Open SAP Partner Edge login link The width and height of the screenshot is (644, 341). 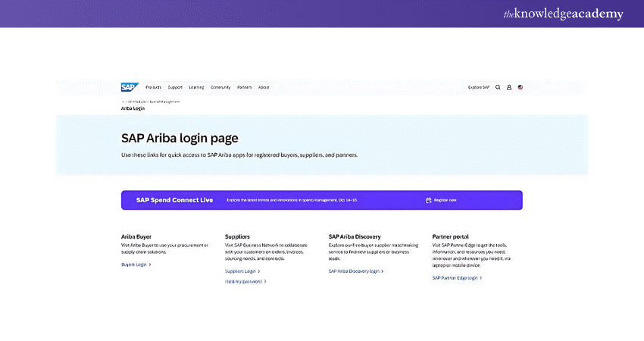tap(457, 278)
